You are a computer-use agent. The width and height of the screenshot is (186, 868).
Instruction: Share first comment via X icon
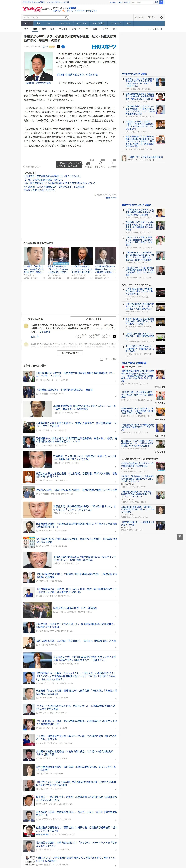click(115, 336)
